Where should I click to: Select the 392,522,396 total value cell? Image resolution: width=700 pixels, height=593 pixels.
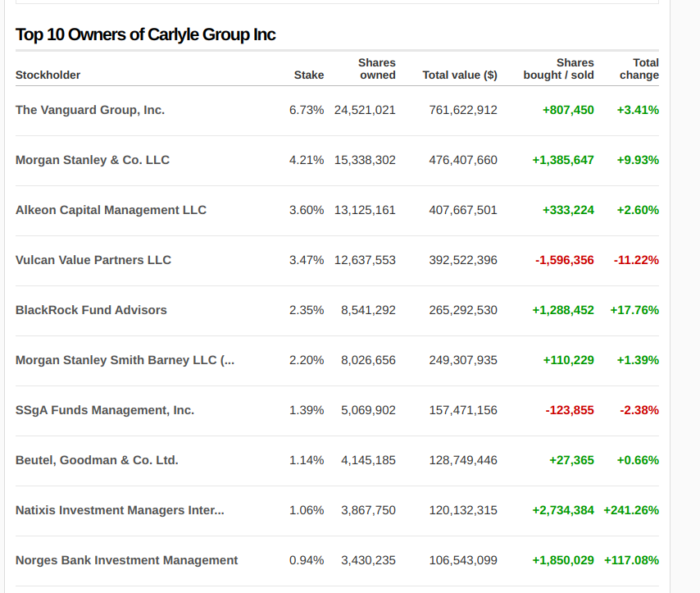click(463, 260)
